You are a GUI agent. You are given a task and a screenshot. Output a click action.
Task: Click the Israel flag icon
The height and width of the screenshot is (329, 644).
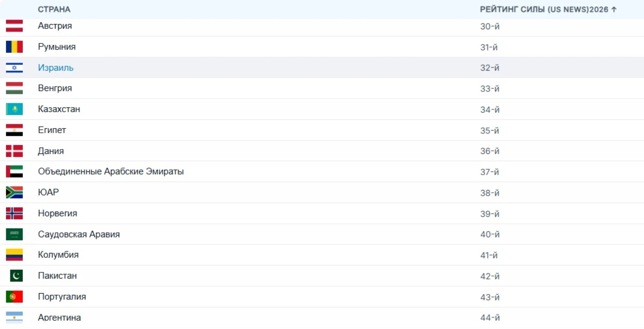[x=14, y=68]
